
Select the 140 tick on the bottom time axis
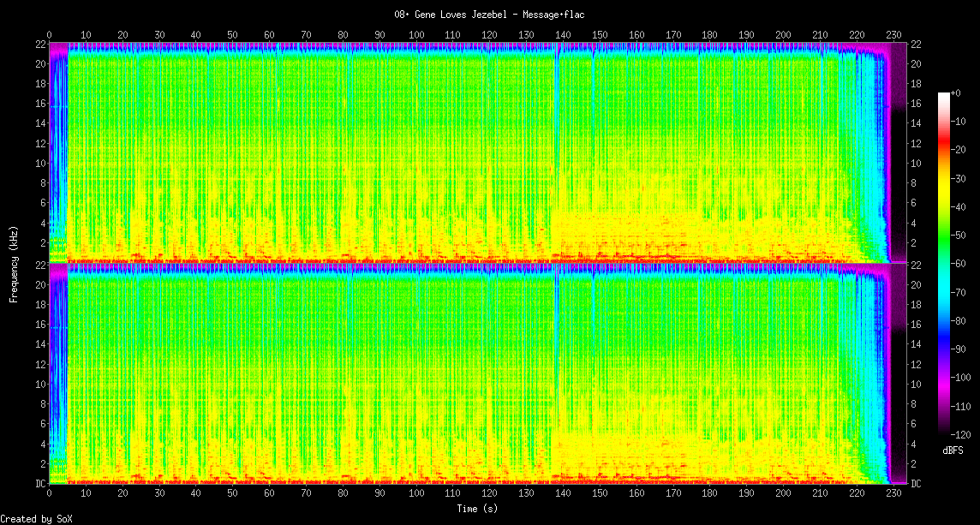coord(563,494)
